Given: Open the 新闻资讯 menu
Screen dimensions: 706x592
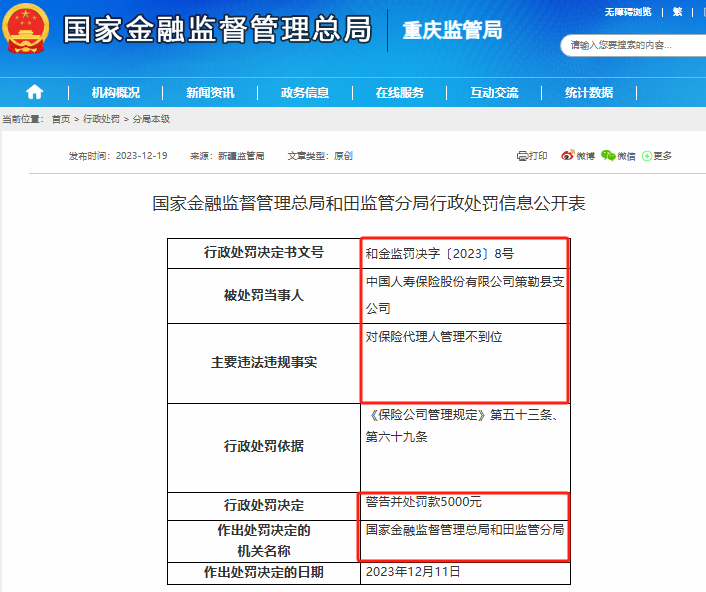Looking at the screenshot, I should pos(210,93).
